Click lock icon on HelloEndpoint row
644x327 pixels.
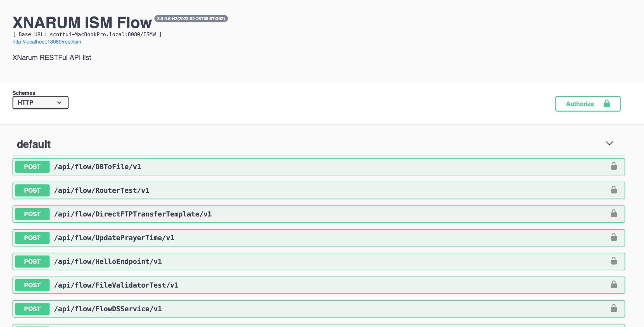614,261
